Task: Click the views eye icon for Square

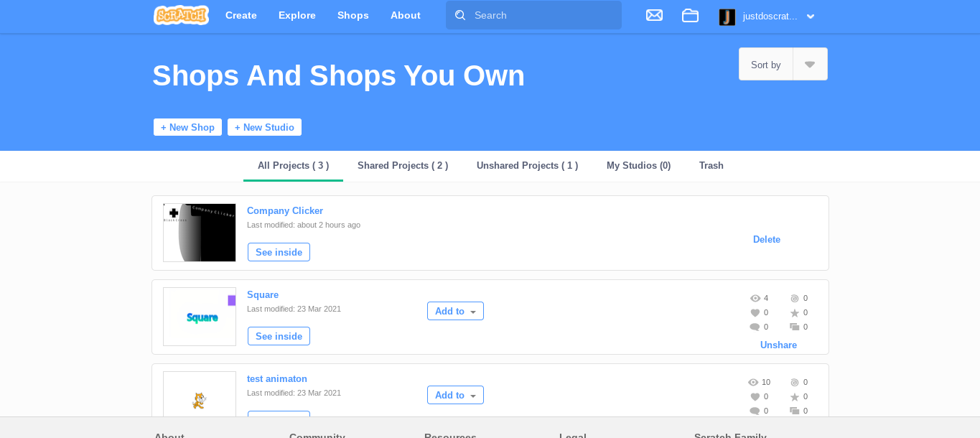Action: (x=755, y=298)
